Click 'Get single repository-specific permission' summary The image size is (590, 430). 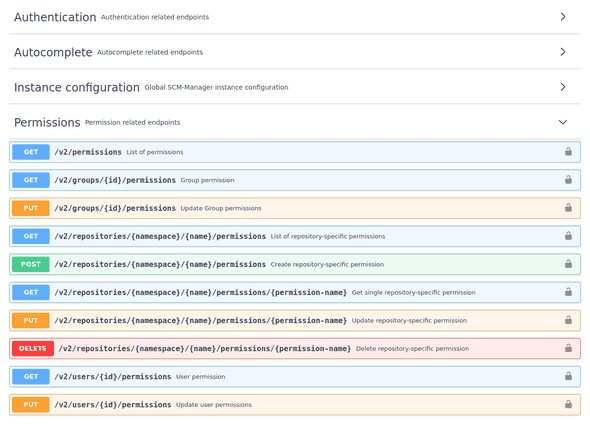[x=414, y=292]
